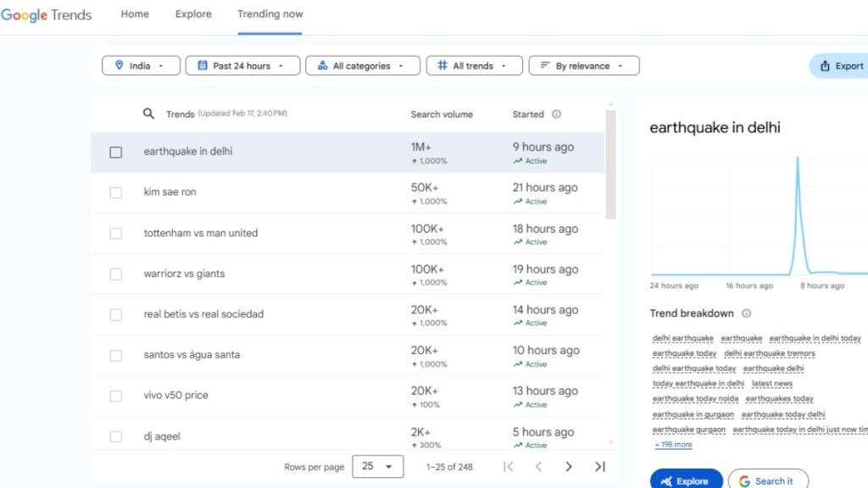
Task: Click the peak of the trend graph
Action: tap(797, 158)
